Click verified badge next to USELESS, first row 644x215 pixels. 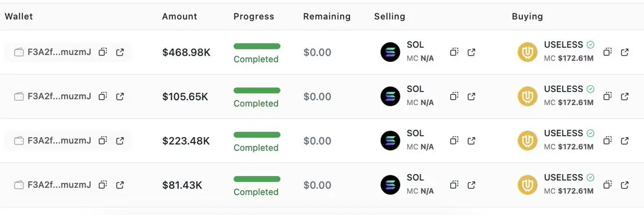point(590,45)
